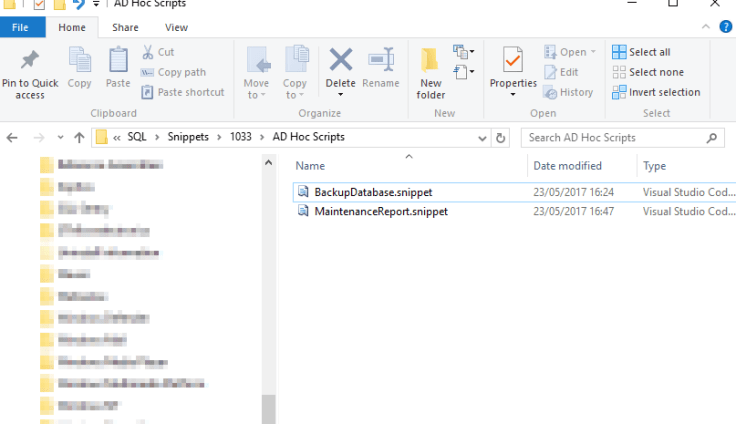Refresh the current folder view
The height and width of the screenshot is (424, 736).
pos(501,138)
